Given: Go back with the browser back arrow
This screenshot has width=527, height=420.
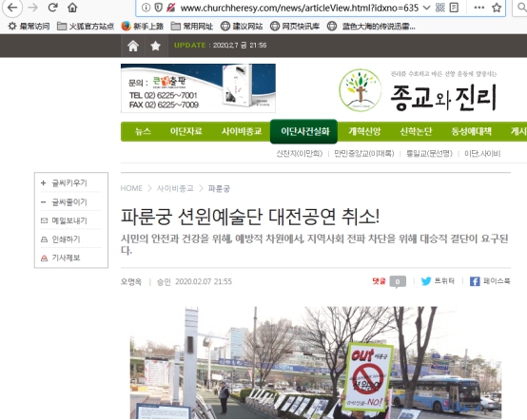Looking at the screenshot, I should point(12,8).
